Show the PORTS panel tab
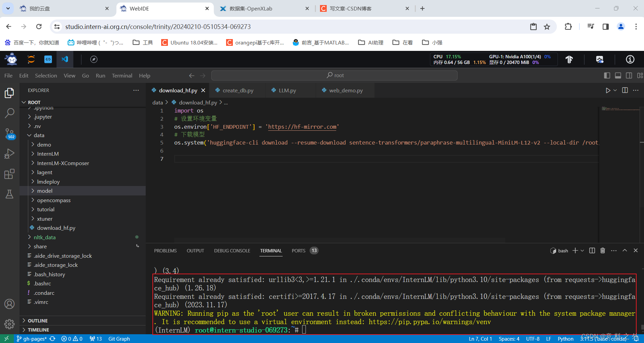 coord(298,251)
